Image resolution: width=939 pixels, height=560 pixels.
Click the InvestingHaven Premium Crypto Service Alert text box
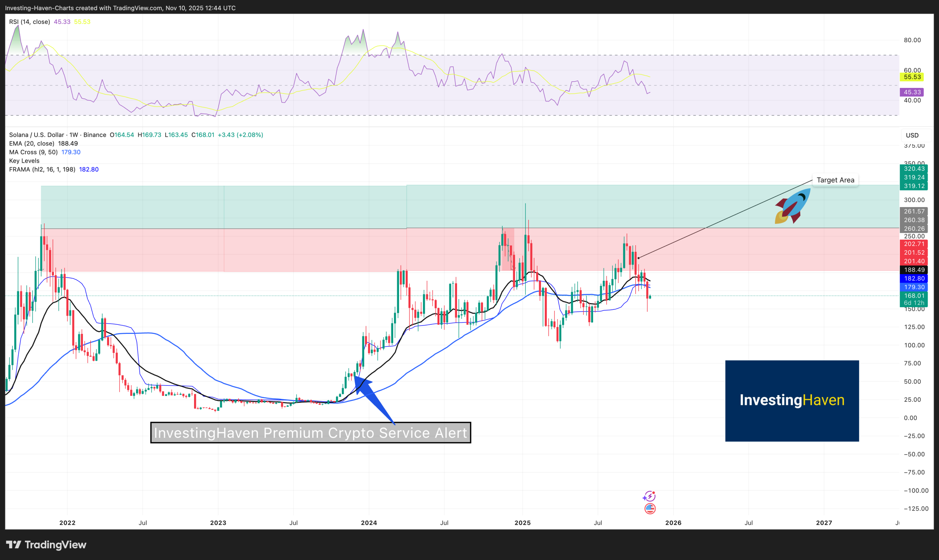[311, 433]
